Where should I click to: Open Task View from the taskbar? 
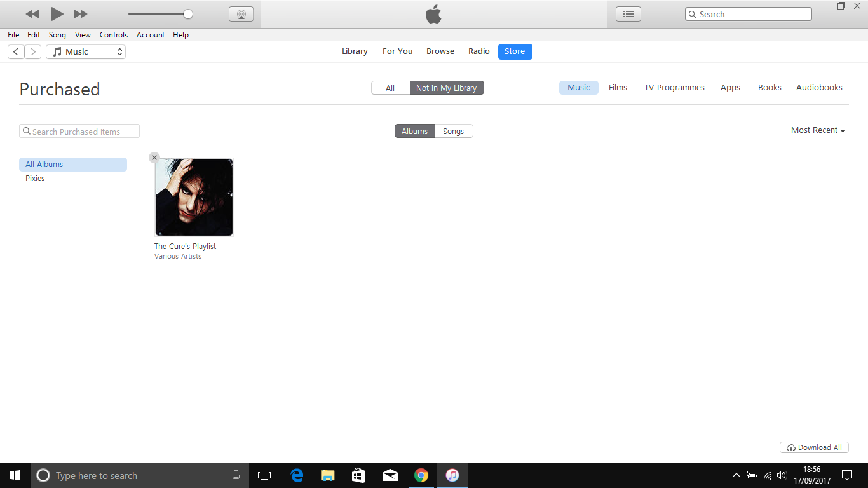[264, 475]
